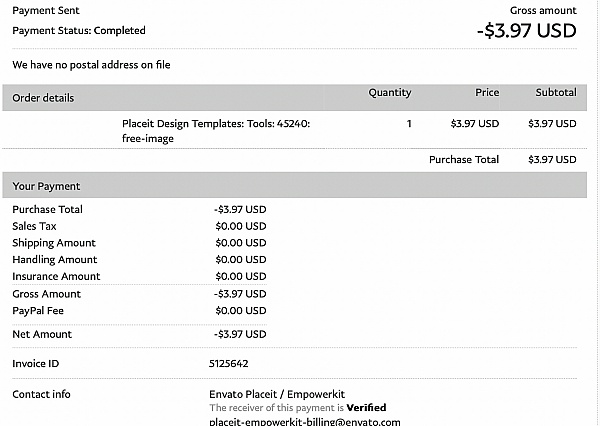The width and height of the screenshot is (600, 426).
Task: Click the Quantity column header
Action: tap(390, 93)
